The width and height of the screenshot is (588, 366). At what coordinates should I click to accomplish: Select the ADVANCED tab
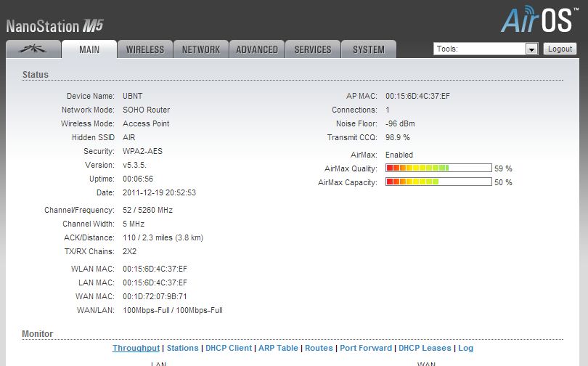click(257, 49)
